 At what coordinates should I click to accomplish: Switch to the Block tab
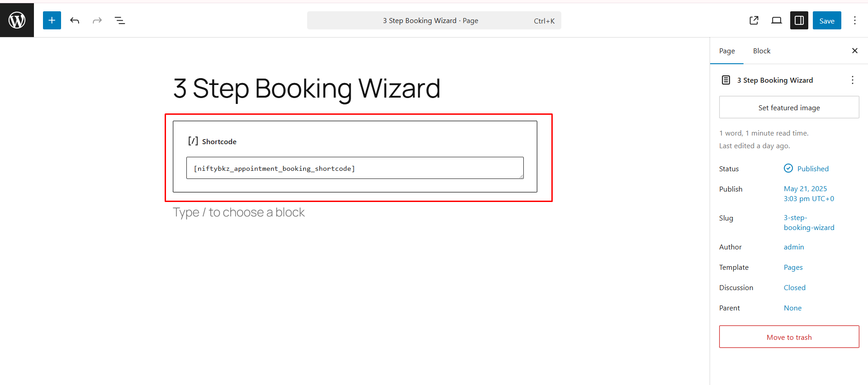point(761,51)
